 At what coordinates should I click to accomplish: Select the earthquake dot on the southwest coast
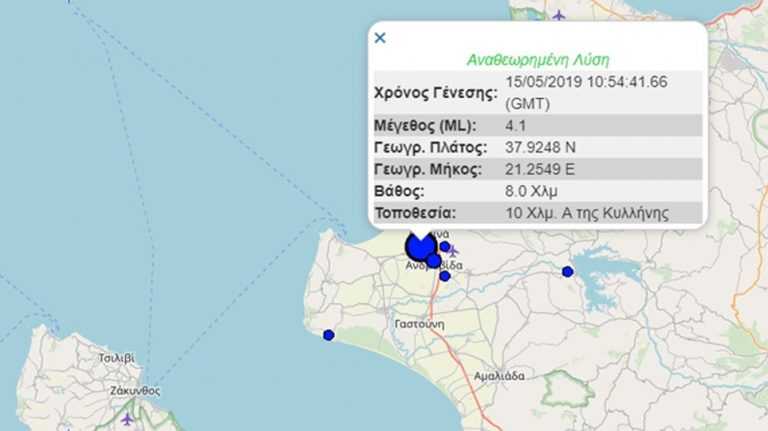click(x=328, y=335)
